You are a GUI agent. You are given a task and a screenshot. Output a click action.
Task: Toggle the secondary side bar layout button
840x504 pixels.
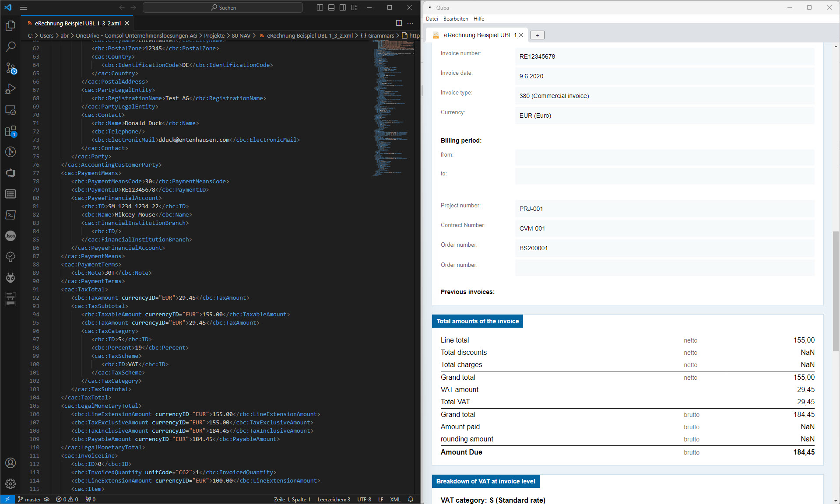pyautogui.click(x=343, y=7)
